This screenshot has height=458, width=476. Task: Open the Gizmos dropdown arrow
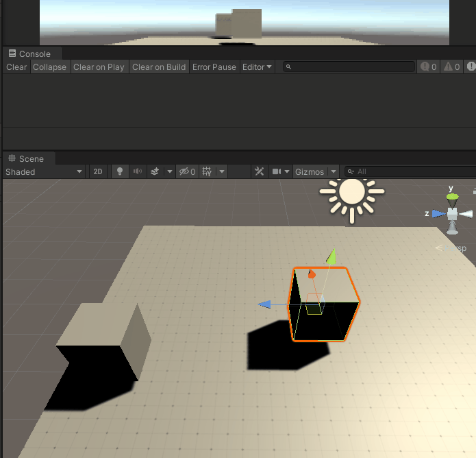(334, 171)
